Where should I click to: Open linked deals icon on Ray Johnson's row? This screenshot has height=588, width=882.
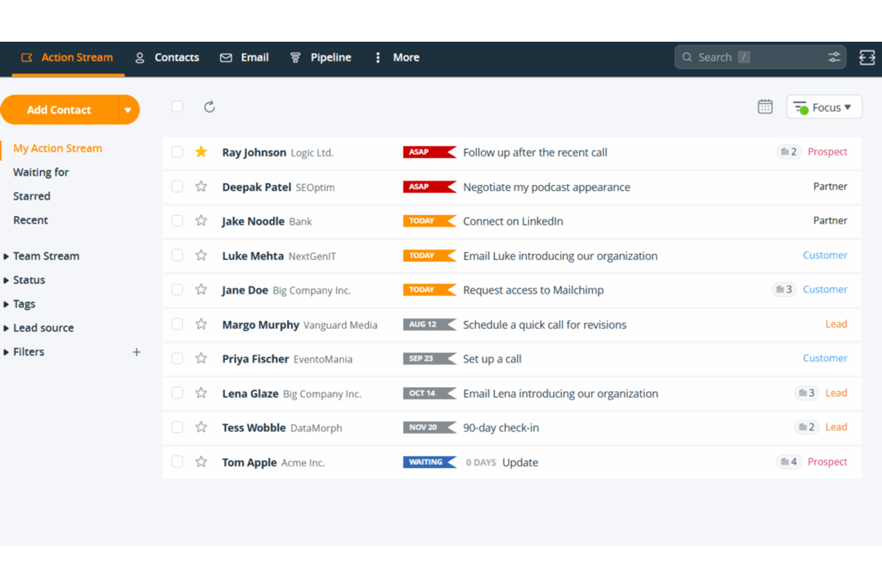click(x=788, y=151)
